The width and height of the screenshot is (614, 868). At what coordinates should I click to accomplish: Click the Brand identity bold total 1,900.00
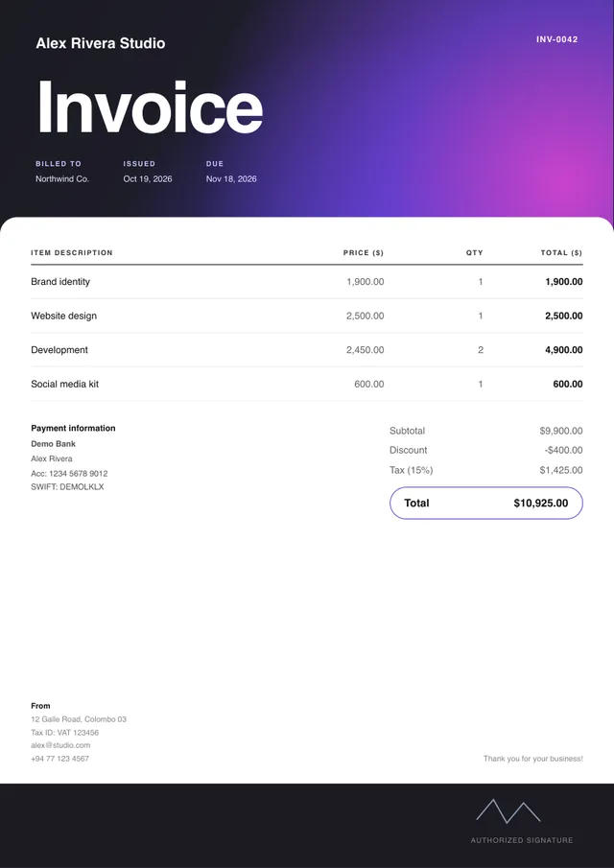[563, 282]
